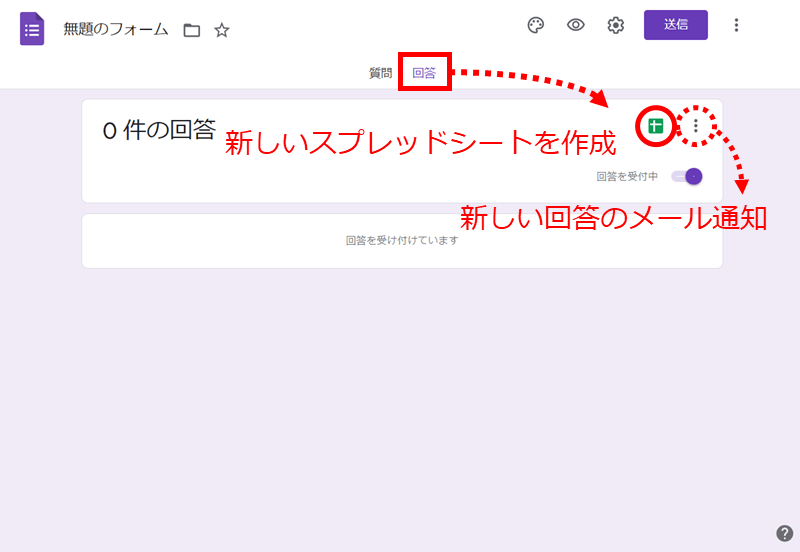800x552 pixels.
Task: Click the 0 件の回答 heading
Action: click(159, 131)
